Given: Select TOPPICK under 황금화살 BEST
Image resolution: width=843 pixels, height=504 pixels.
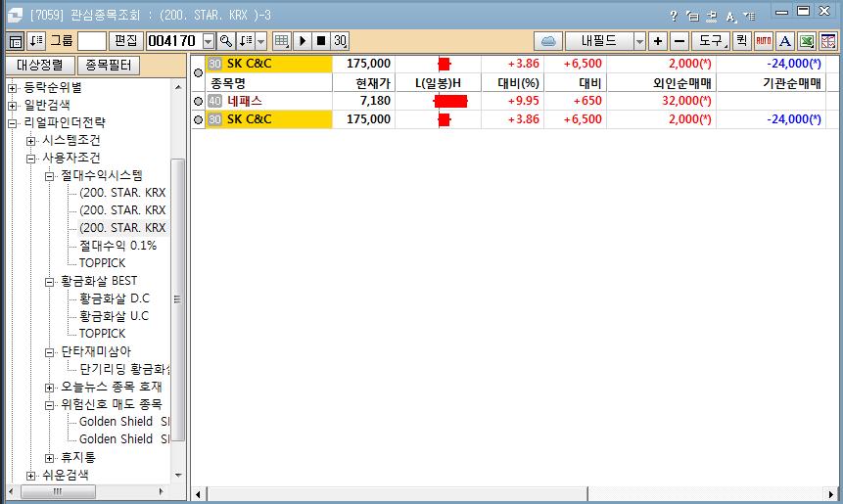Looking at the screenshot, I should coord(102,334).
